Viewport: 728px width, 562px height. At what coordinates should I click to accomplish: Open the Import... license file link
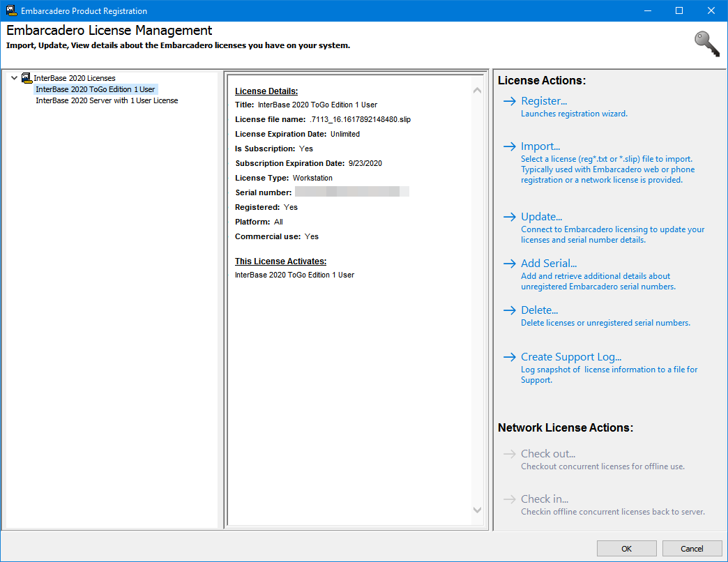[540, 146]
